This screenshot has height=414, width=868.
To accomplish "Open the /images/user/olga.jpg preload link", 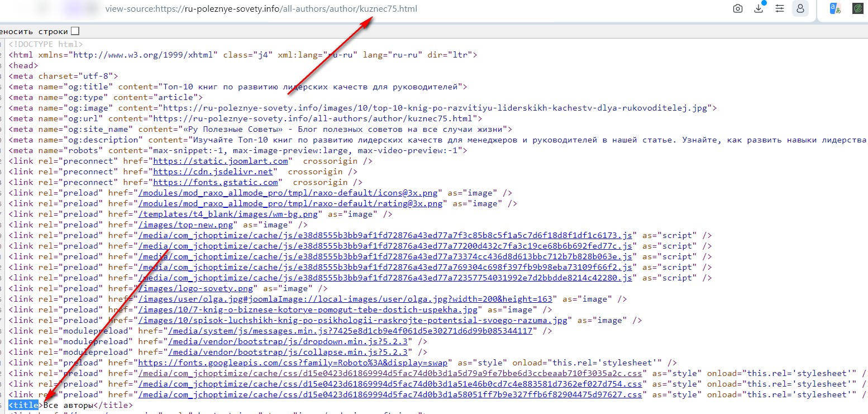I will pos(345,299).
